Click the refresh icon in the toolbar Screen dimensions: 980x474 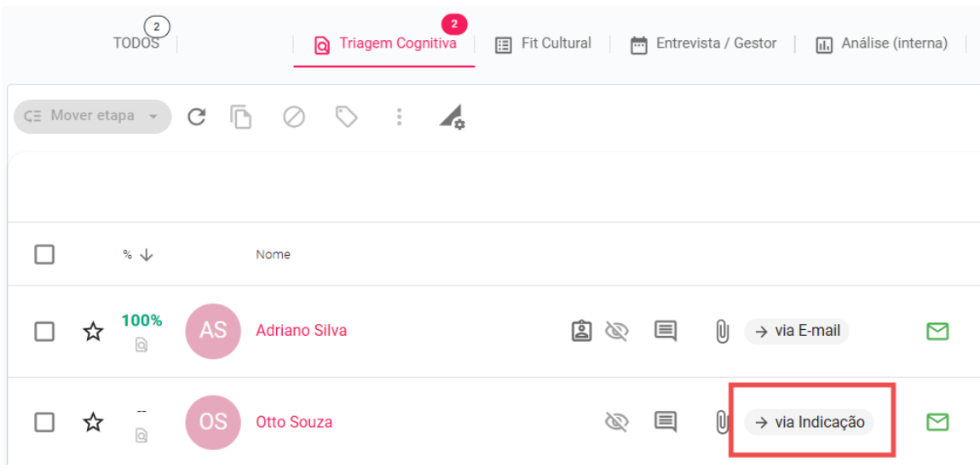(197, 117)
